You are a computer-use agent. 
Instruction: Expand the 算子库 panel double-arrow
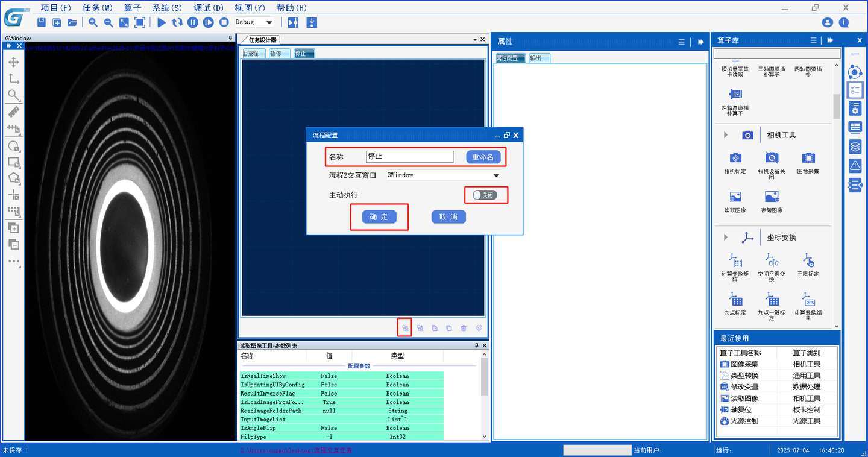click(830, 40)
